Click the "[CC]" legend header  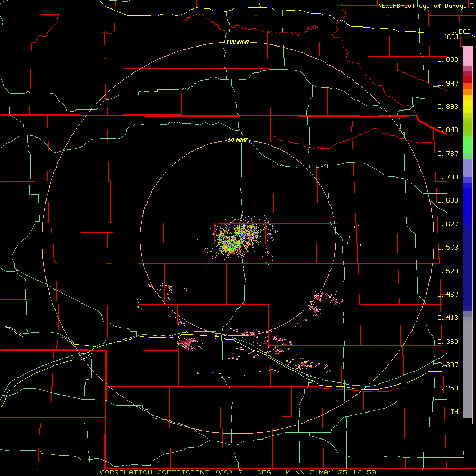(452, 36)
